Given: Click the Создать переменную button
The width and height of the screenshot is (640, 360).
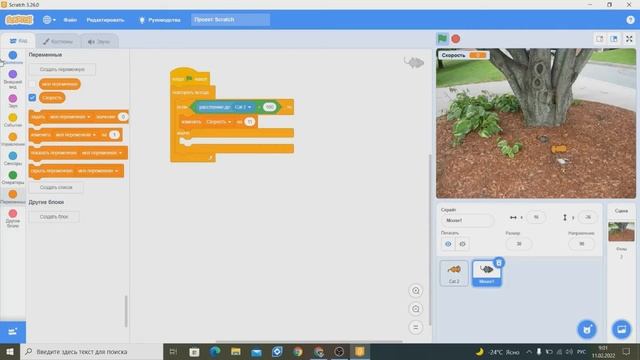Looking at the screenshot, I should 62,69.
